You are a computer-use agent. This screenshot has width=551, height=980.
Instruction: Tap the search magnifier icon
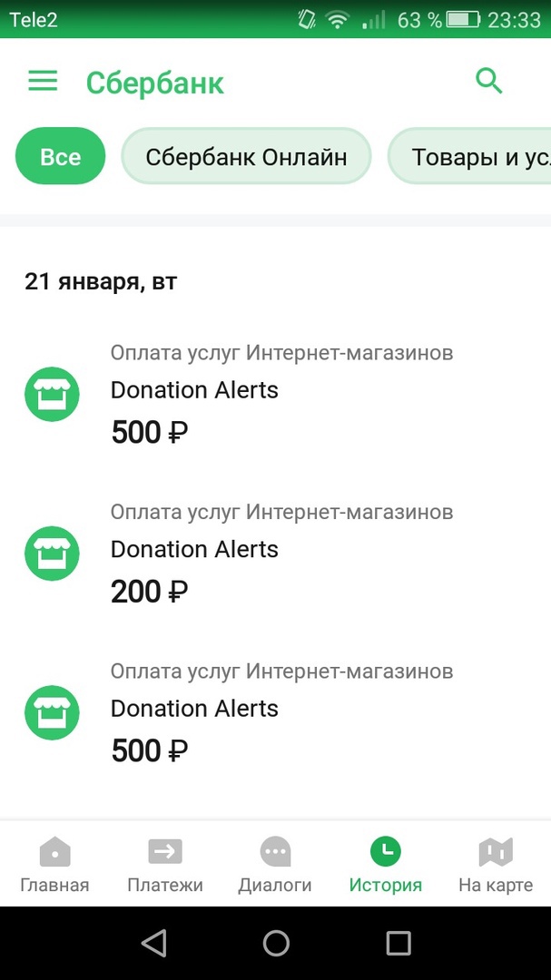(x=489, y=82)
